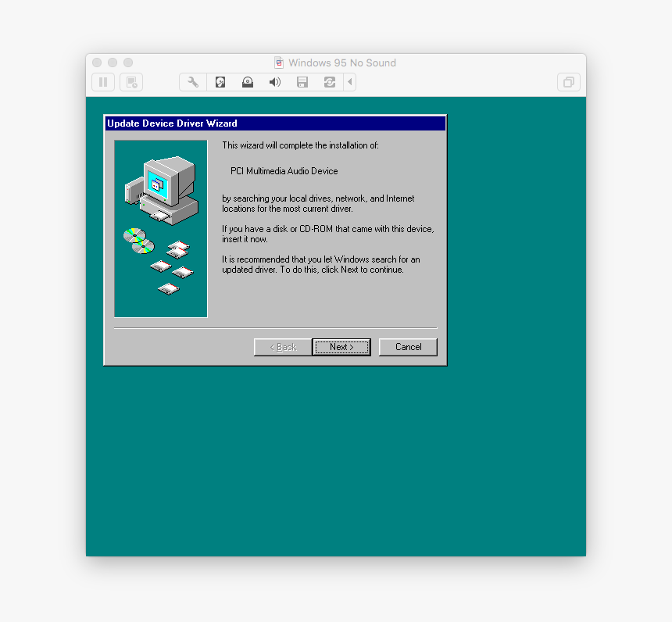This screenshot has height=622, width=672.
Task: Select the hard disk drive icon
Action: pyautogui.click(x=220, y=82)
